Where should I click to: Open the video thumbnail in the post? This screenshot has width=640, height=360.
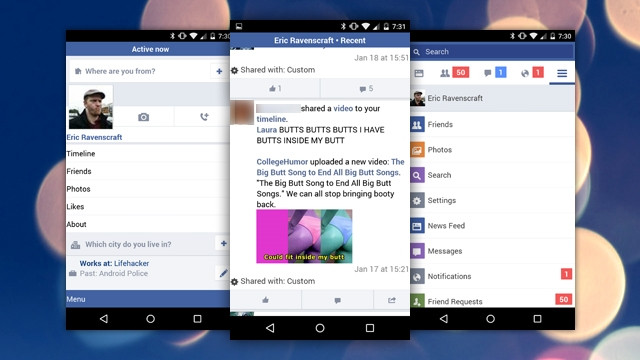tap(304, 236)
